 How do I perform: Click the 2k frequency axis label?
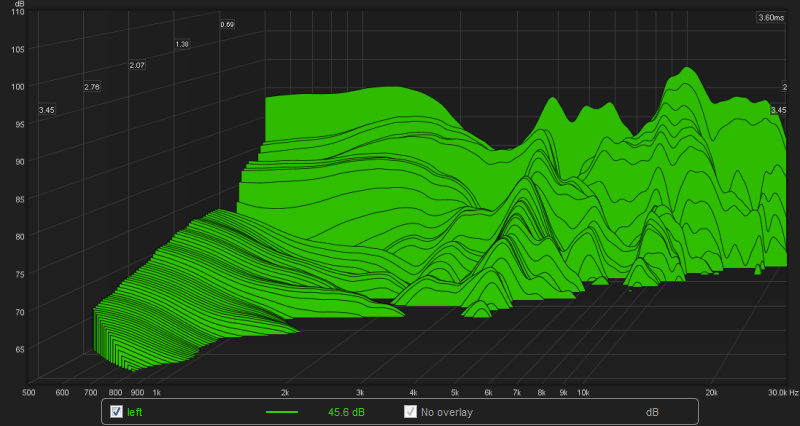pyautogui.click(x=285, y=393)
